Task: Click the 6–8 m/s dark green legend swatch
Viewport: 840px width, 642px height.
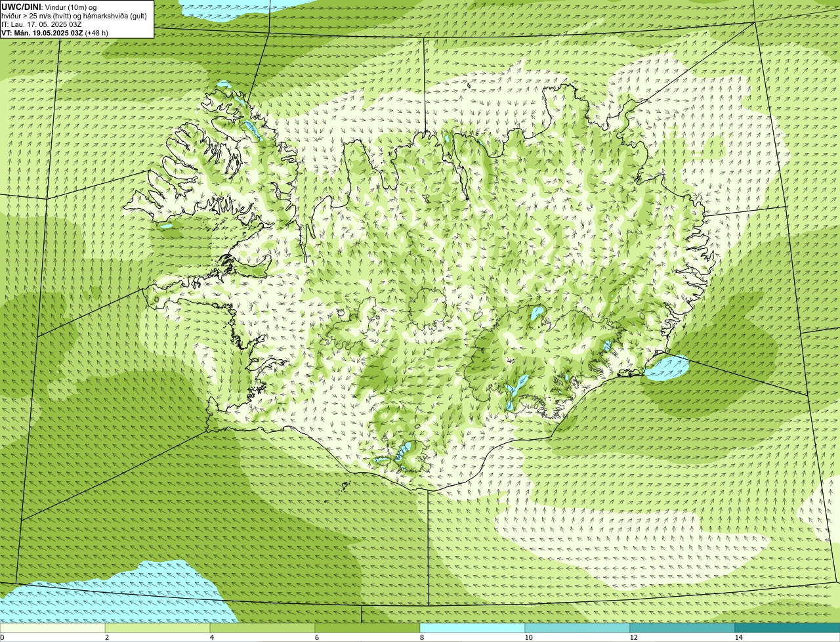Action: 367,628
